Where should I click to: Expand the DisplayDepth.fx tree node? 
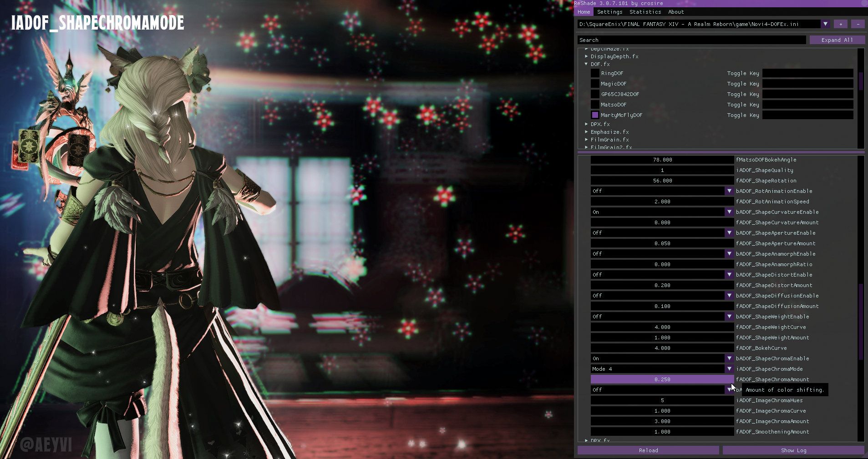point(586,56)
